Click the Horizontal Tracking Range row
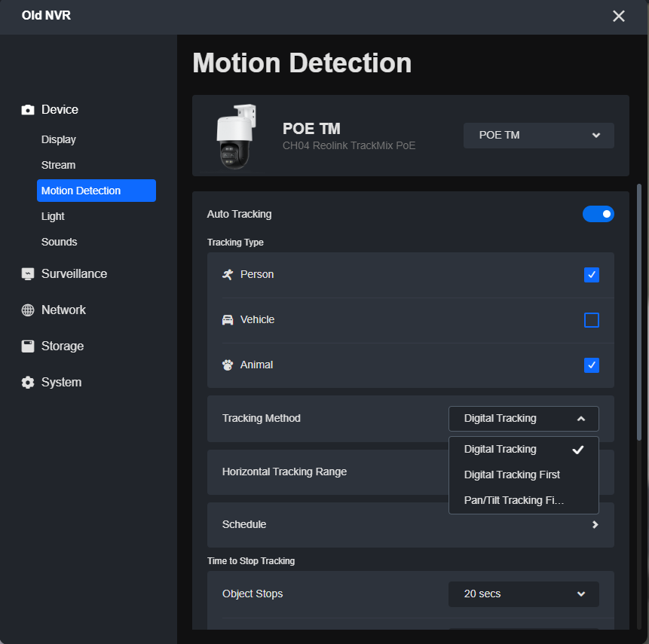 (411, 472)
